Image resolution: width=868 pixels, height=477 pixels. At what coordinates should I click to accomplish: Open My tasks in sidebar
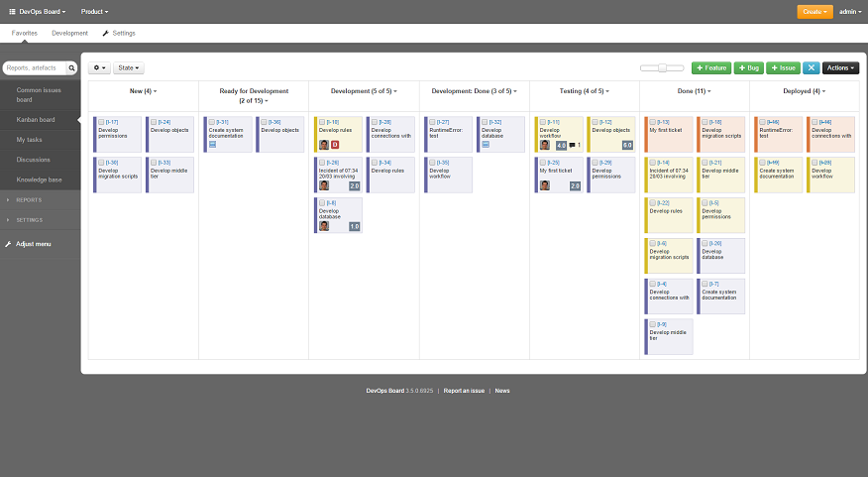pos(29,140)
